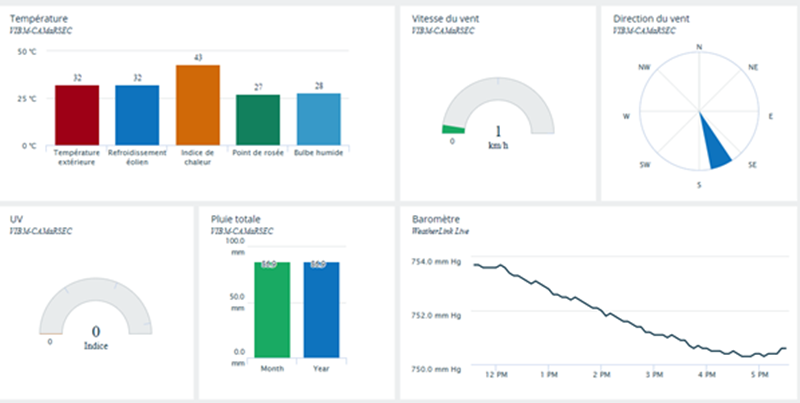Click the 'WeatherLink Live' subtitle

tap(440, 231)
